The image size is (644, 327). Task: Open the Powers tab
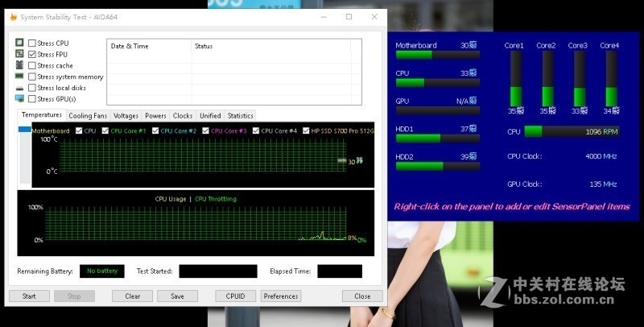pos(155,116)
